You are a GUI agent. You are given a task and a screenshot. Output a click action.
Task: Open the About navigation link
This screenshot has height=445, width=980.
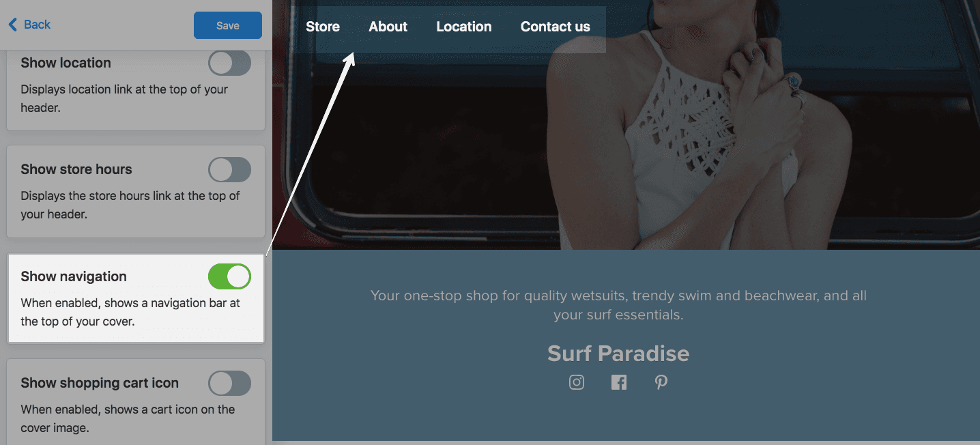tap(388, 27)
